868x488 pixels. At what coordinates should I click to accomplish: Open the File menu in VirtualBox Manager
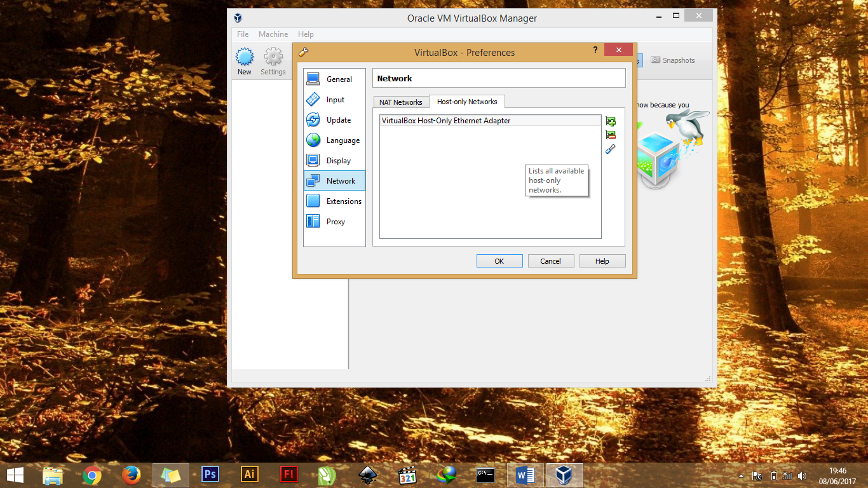[243, 34]
